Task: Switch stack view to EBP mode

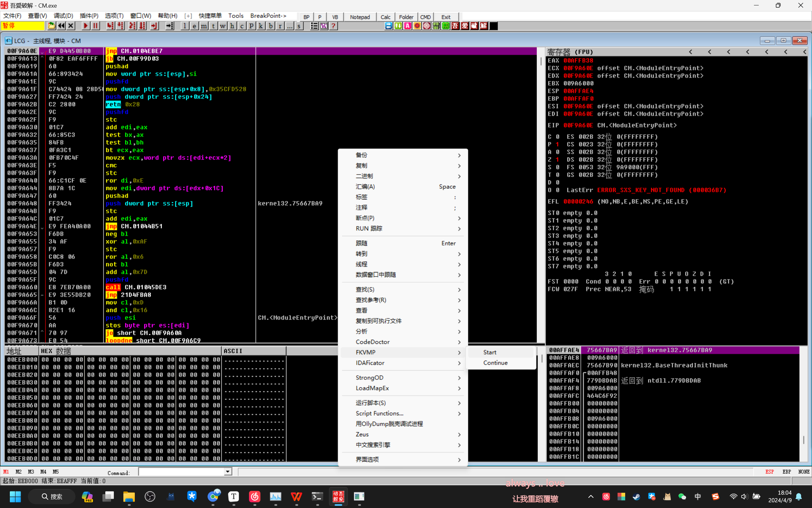Action: (787, 472)
